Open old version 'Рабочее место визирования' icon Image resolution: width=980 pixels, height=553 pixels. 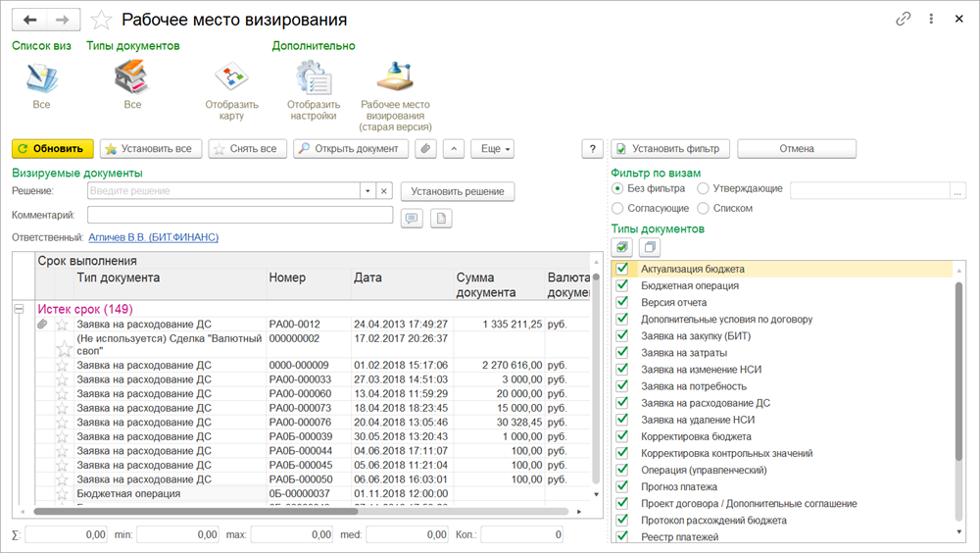(395, 76)
